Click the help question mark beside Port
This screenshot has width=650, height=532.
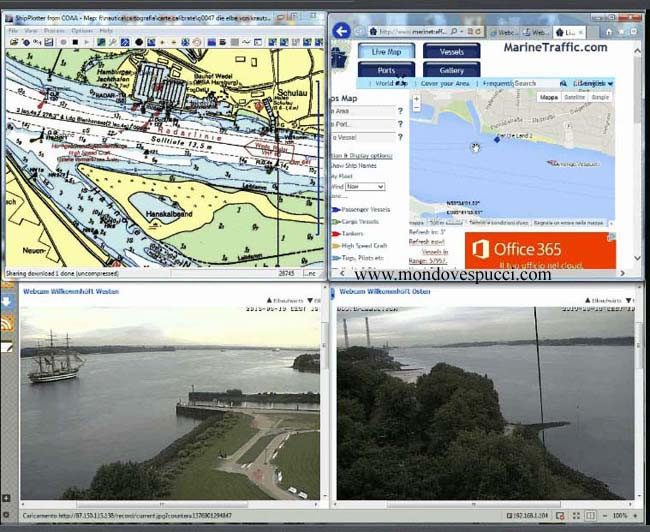[400, 124]
